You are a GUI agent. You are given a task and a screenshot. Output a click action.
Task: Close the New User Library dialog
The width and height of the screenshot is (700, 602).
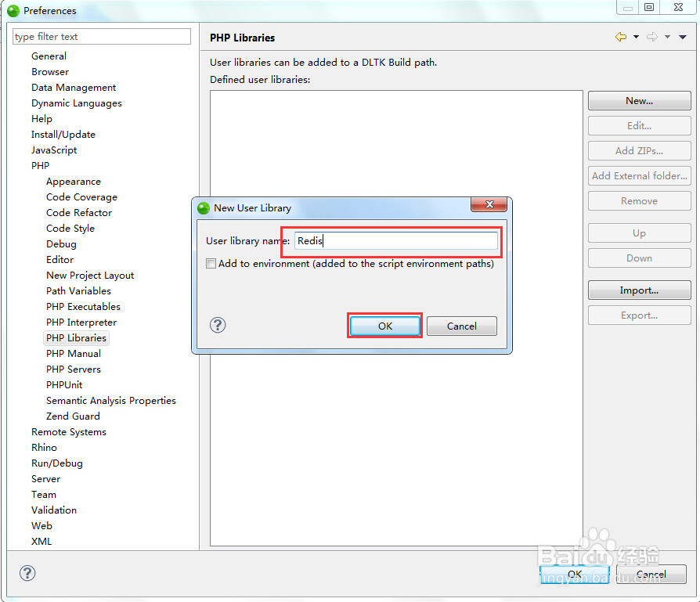tap(489, 204)
